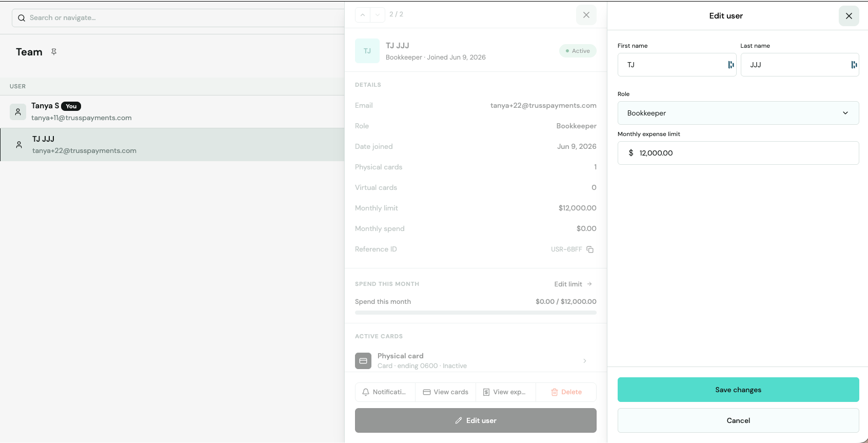Click the You badge next to Tanya S
The image size is (868, 443).
[x=71, y=106]
